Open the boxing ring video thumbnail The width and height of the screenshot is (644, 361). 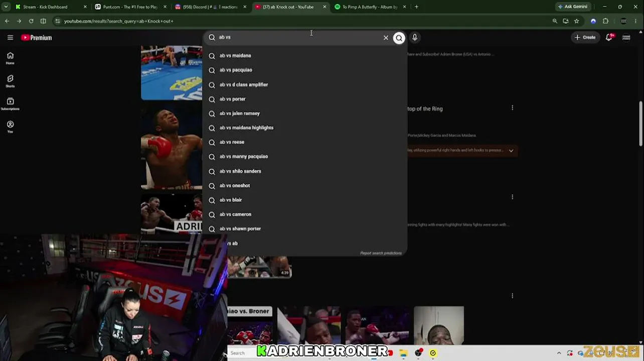172,73
